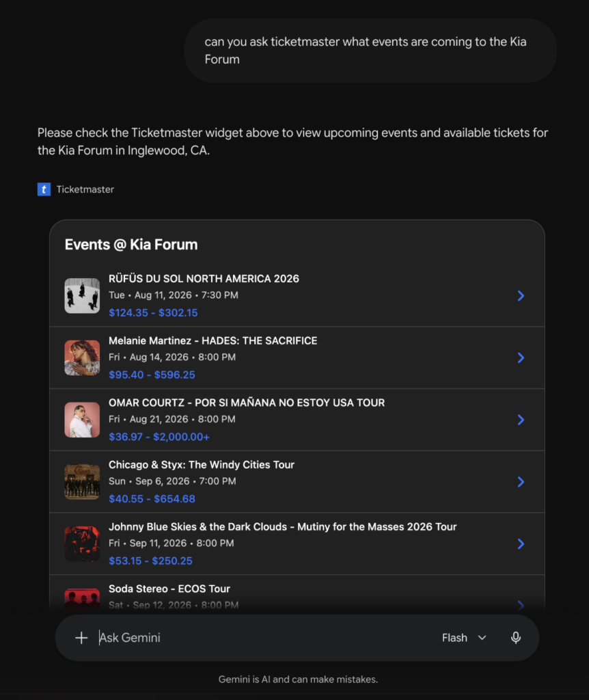Click the Chicago & Styx thumbnail image

(x=82, y=482)
